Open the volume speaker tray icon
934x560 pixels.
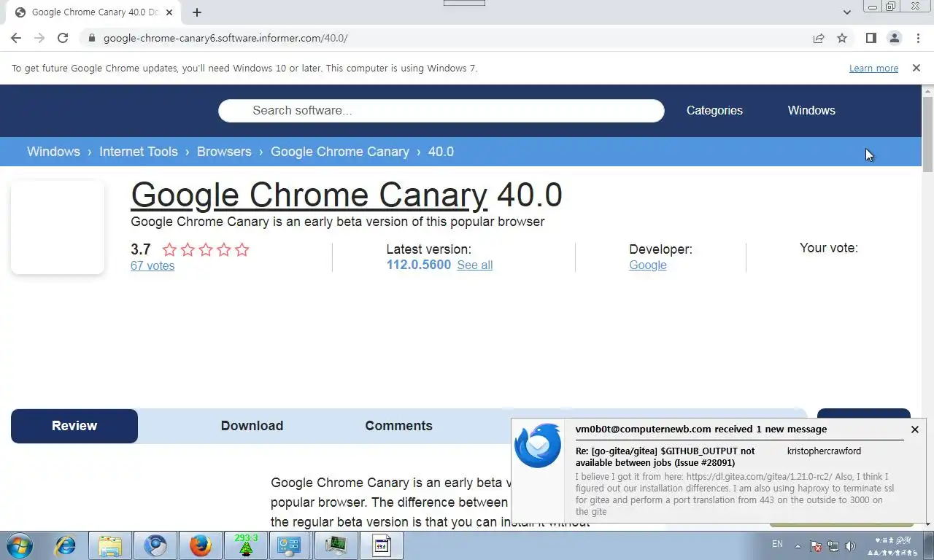click(x=850, y=546)
